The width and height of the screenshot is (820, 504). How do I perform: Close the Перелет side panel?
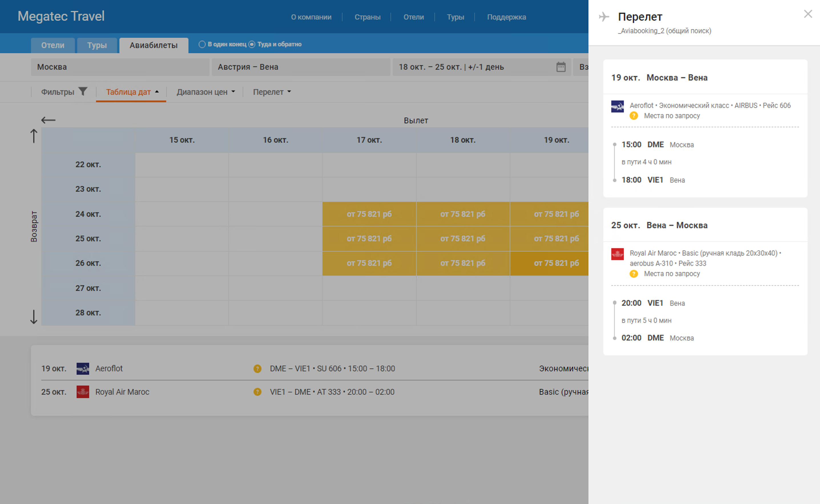(808, 14)
